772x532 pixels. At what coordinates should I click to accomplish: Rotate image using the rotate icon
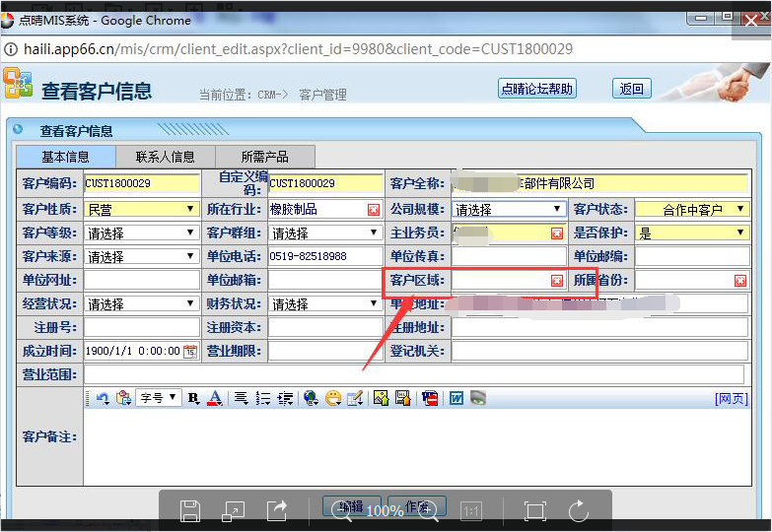pyautogui.click(x=578, y=510)
